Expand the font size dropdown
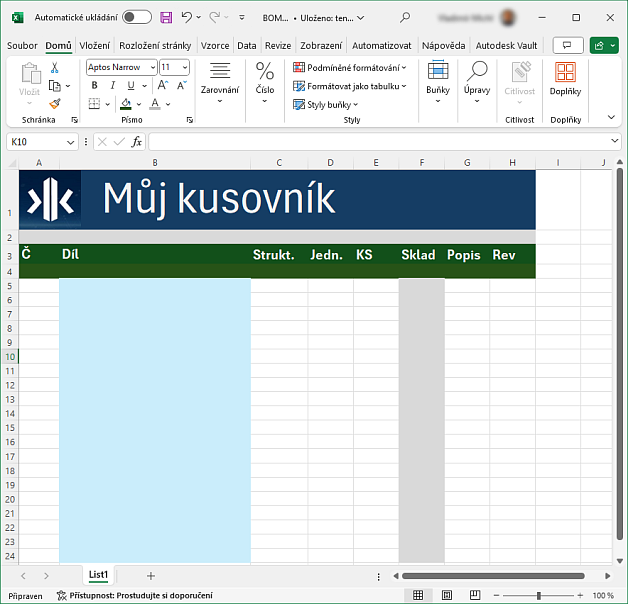The height and width of the screenshot is (604, 628). click(x=183, y=68)
